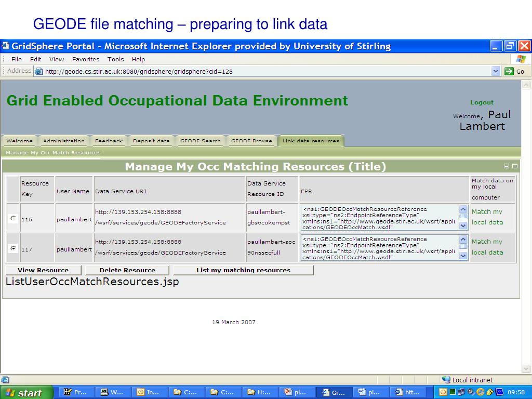Open the Windows start menu
Screen dimensions: 532x399
(26, 392)
